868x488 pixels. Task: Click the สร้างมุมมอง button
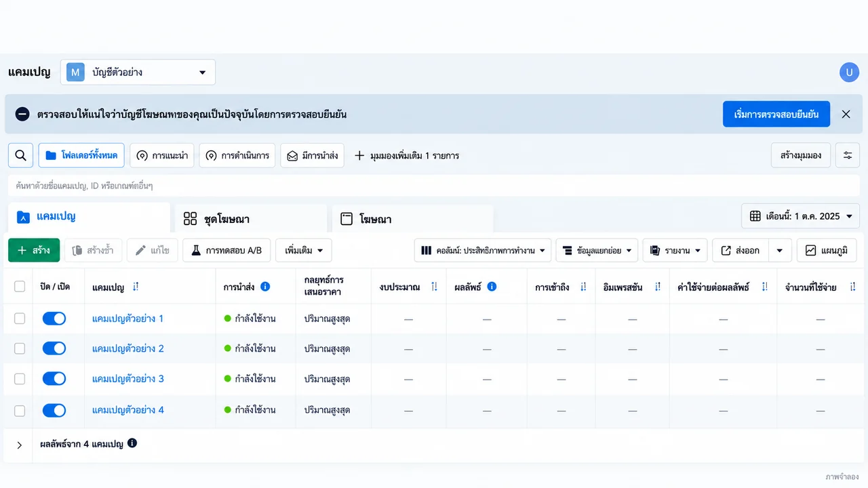tap(801, 155)
